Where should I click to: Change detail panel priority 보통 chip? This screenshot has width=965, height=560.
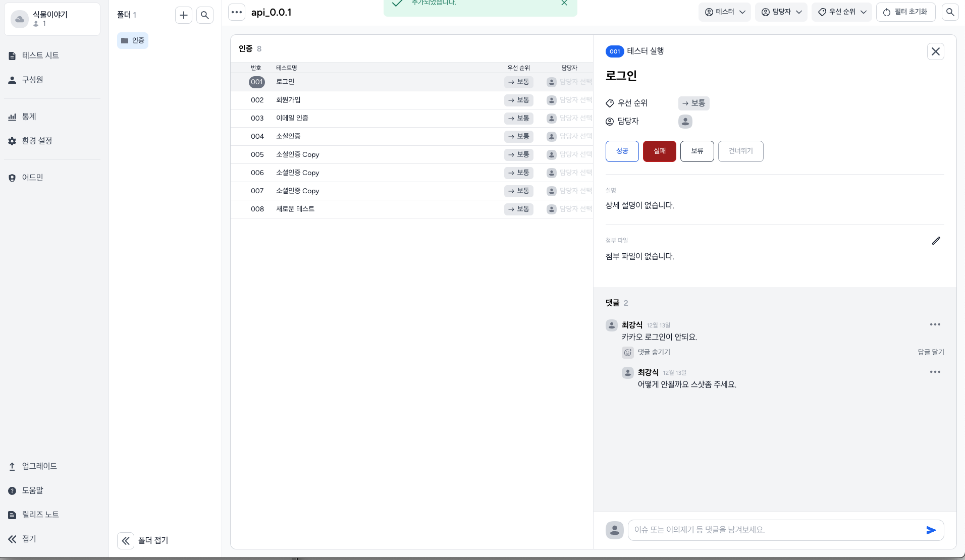(694, 103)
